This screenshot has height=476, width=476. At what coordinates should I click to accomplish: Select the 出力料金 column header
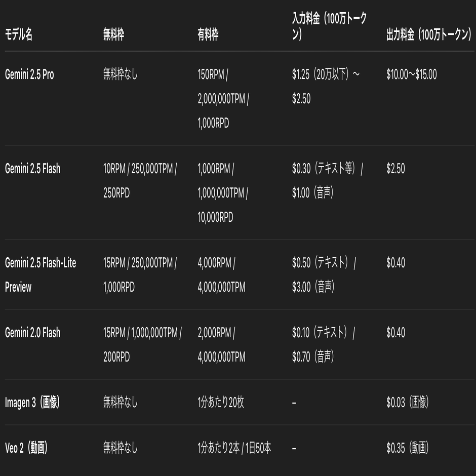pyautogui.click(x=428, y=35)
